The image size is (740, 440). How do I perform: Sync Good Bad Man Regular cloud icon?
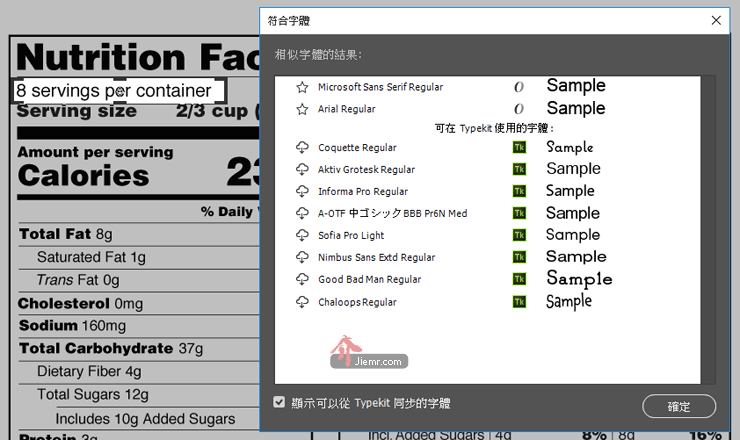tap(302, 279)
